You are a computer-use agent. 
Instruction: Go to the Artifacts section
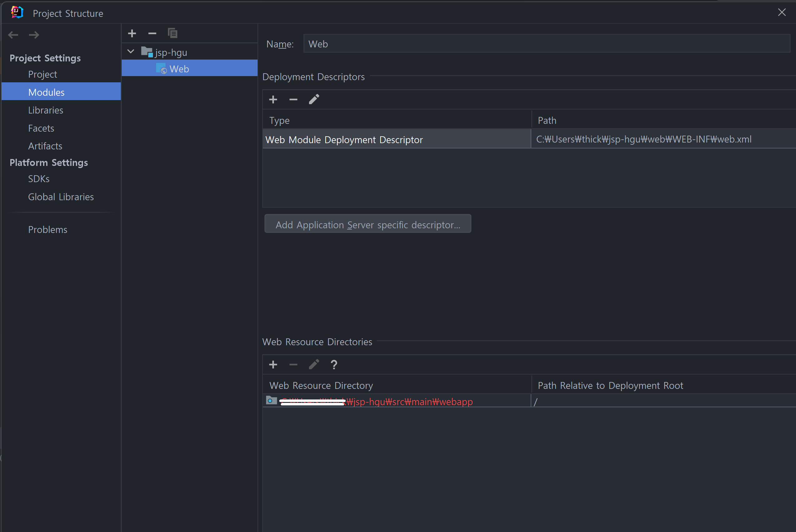(x=45, y=146)
